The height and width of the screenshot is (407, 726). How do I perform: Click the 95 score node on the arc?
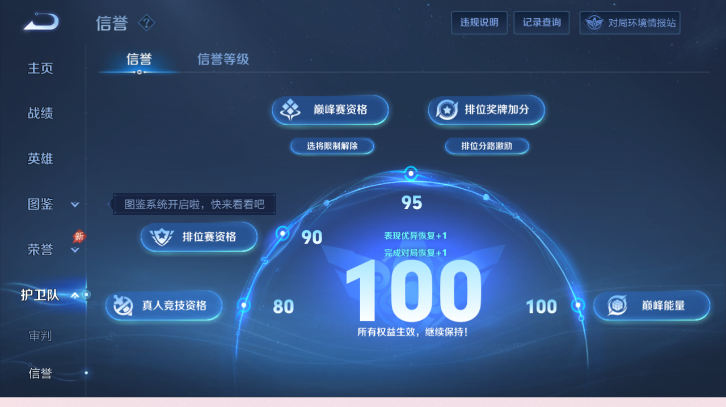pos(411,174)
